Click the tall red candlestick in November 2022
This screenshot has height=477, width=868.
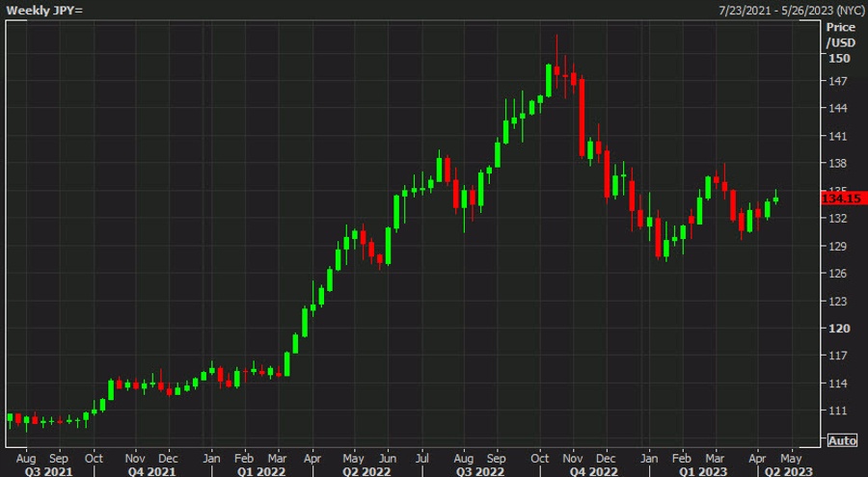tap(582, 118)
